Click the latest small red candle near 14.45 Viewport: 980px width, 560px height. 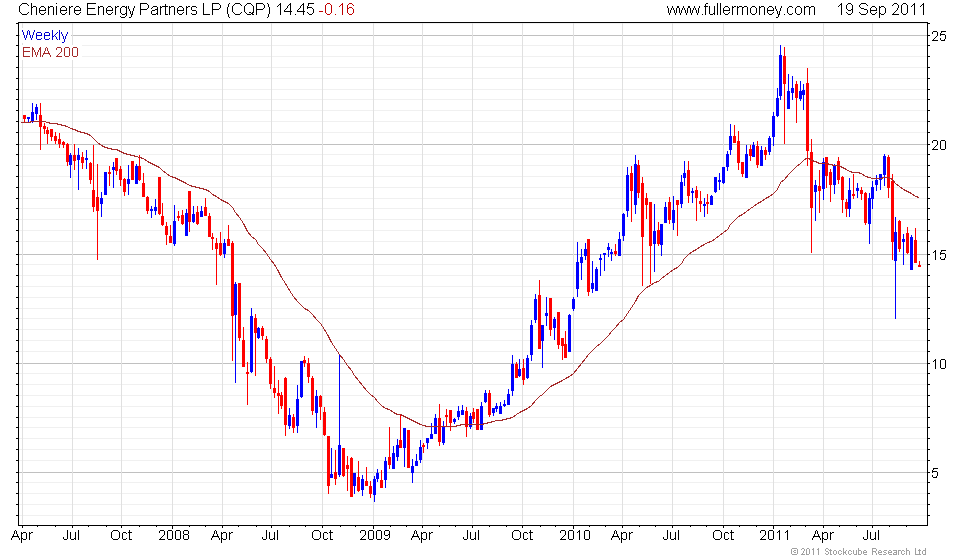tap(919, 265)
